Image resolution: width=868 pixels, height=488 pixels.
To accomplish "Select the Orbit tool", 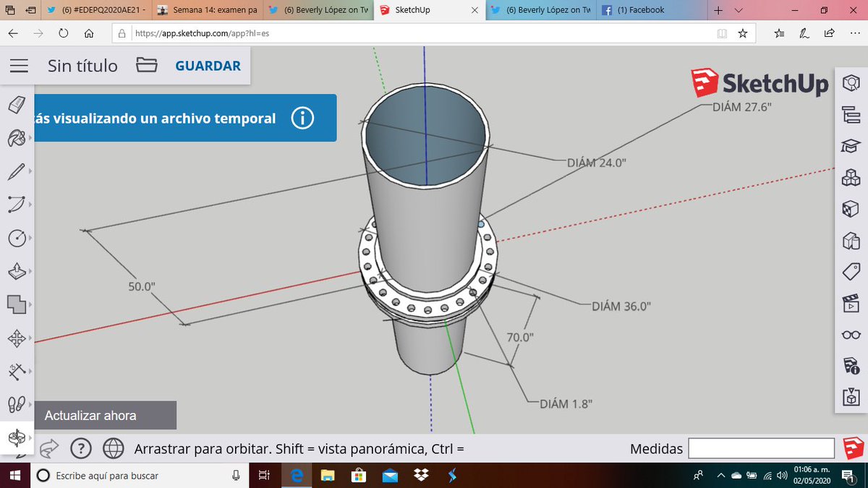I will pos(16,438).
